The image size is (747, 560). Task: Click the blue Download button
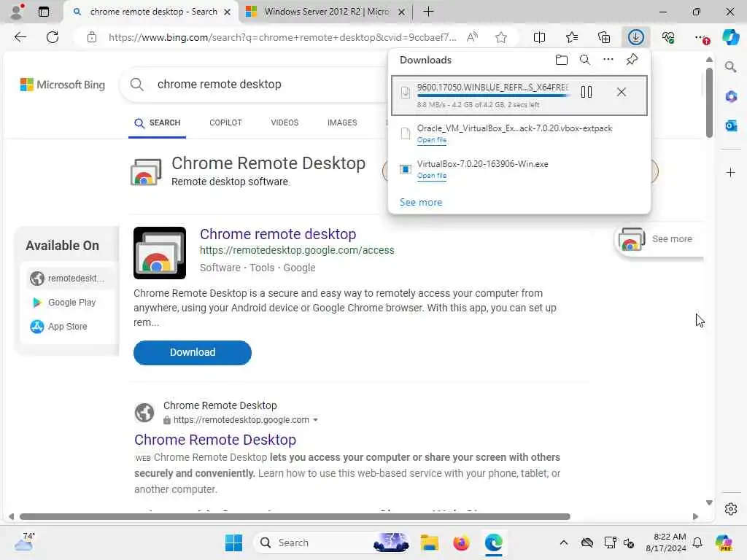point(193,352)
